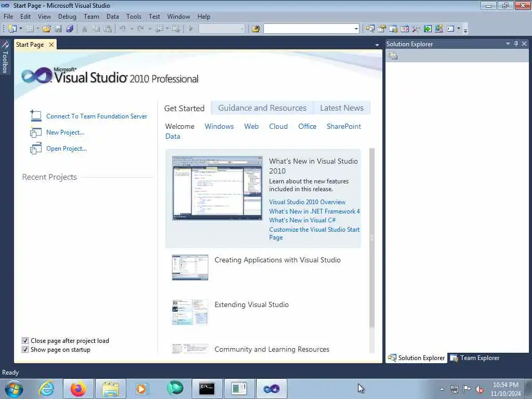Open the Add New Item dropdown arrow
This screenshot has width=532, height=399.
pos(37,29)
